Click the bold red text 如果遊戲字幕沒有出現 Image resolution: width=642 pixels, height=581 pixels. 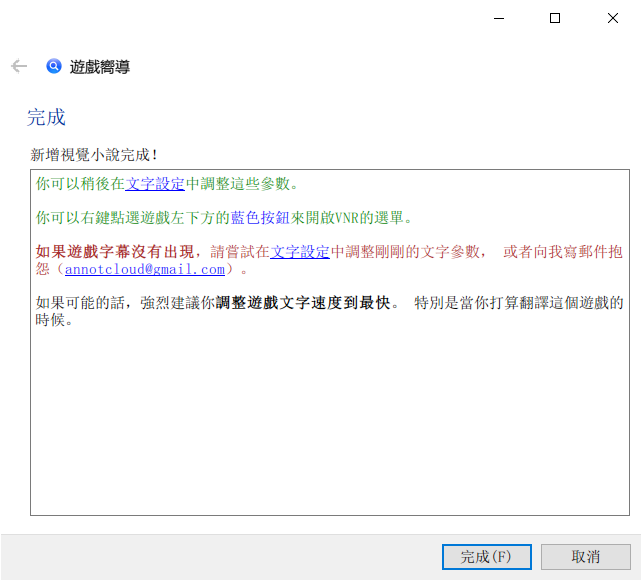point(115,252)
